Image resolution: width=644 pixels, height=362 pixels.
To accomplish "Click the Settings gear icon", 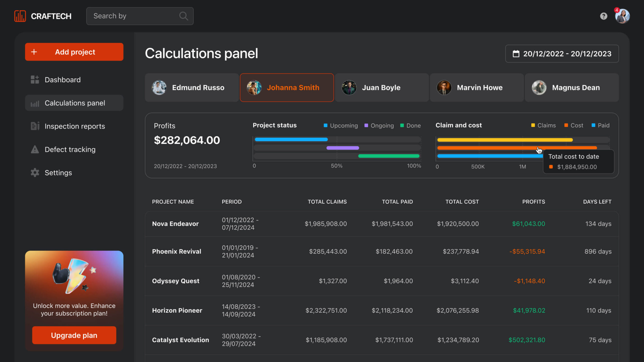I will click(x=35, y=173).
